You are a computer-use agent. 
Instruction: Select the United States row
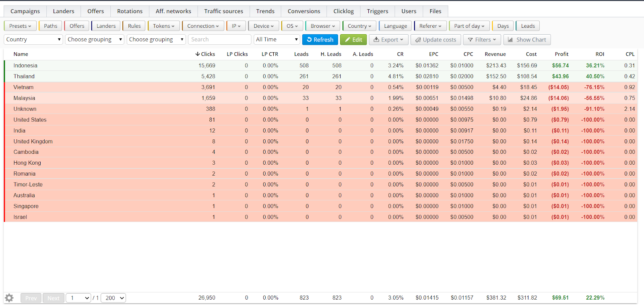click(x=320, y=120)
